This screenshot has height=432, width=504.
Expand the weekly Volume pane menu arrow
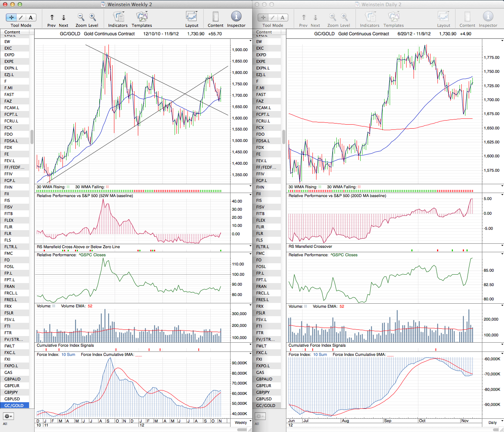tap(250, 306)
